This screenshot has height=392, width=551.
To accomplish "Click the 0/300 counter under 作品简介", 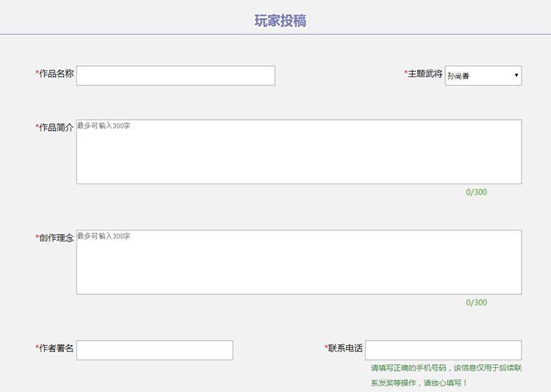I will pyautogui.click(x=476, y=192).
